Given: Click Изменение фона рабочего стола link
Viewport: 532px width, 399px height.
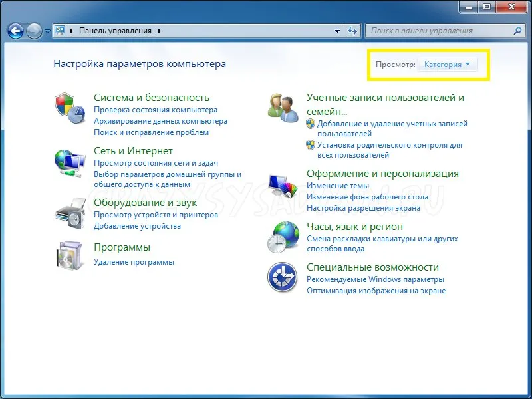Looking at the screenshot, I should (x=367, y=197).
